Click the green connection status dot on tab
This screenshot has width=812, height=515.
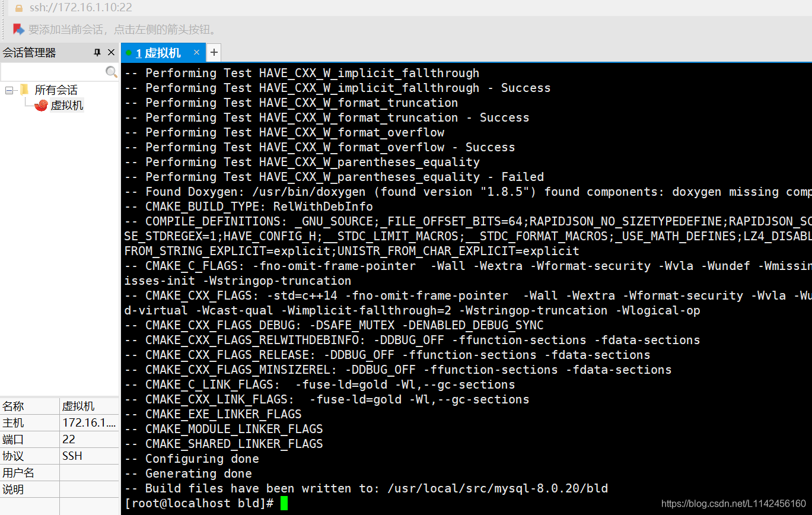click(128, 53)
